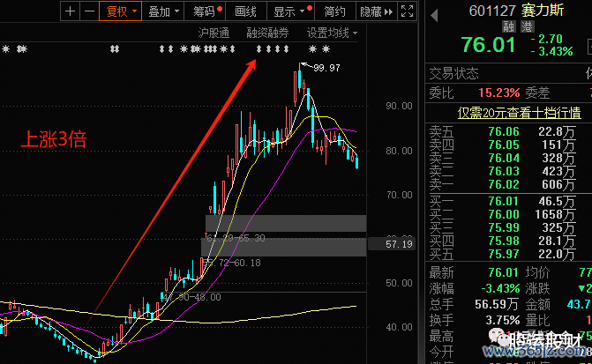Click 买二 volume 1658万
The width and height of the screenshot is (592, 364).
(555, 215)
